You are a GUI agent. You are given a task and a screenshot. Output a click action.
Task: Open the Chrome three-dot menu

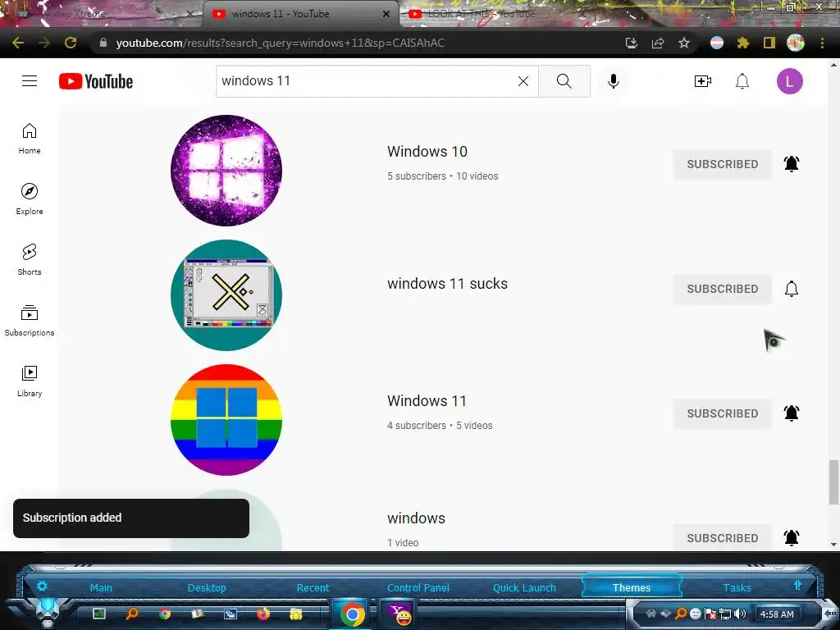(822, 43)
